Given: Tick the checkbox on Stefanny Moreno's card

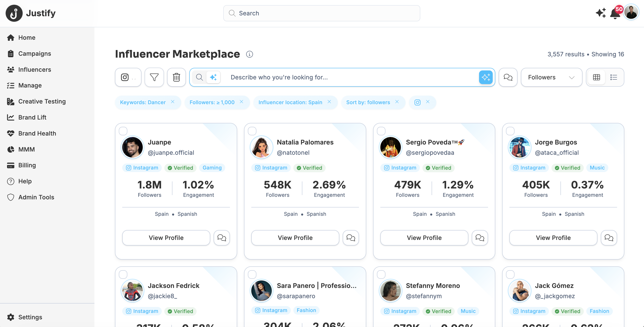Looking at the screenshot, I should (x=381, y=274).
